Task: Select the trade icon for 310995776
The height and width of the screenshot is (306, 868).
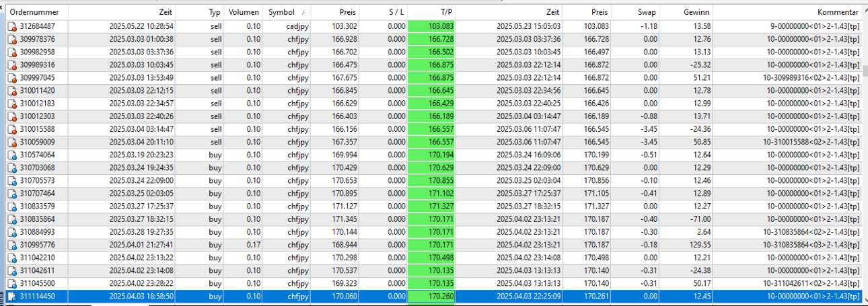Action: click(x=11, y=245)
